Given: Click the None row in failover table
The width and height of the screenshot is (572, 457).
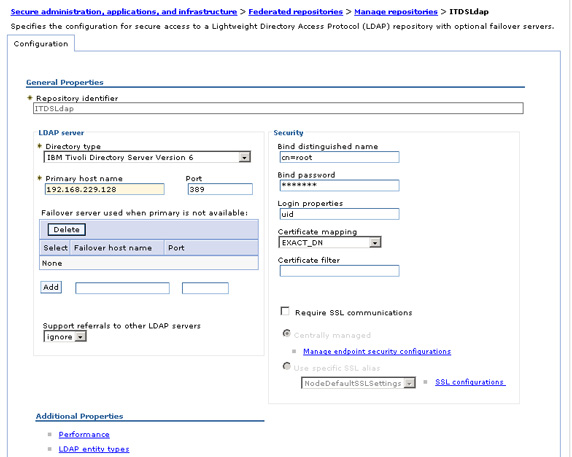Looking at the screenshot, I should pos(149,263).
